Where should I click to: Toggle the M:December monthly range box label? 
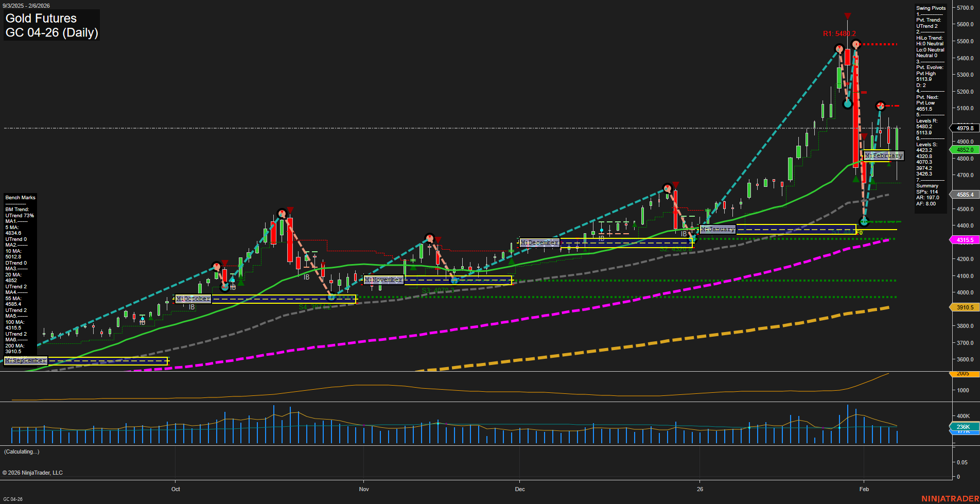pyautogui.click(x=538, y=241)
